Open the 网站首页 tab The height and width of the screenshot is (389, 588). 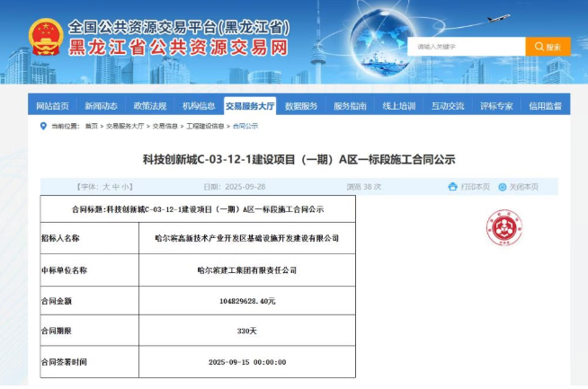52,106
